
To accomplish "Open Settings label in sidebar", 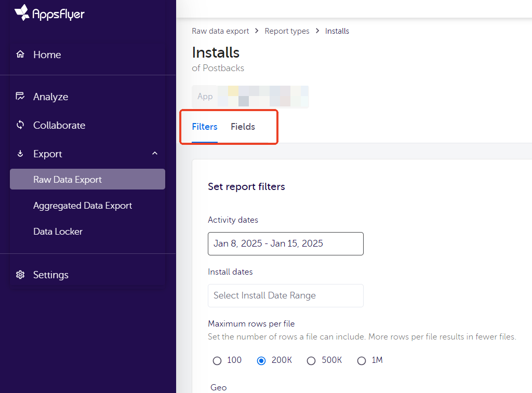I will click(51, 275).
